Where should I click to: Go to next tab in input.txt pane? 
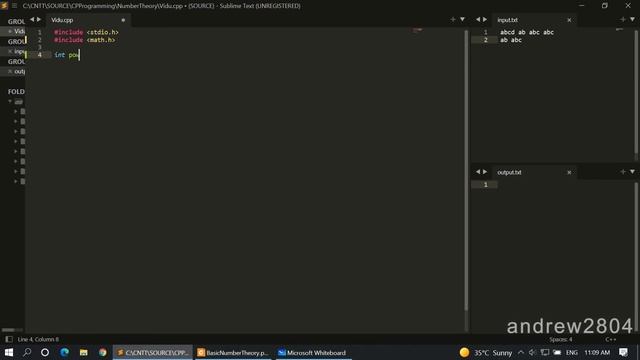click(485, 19)
